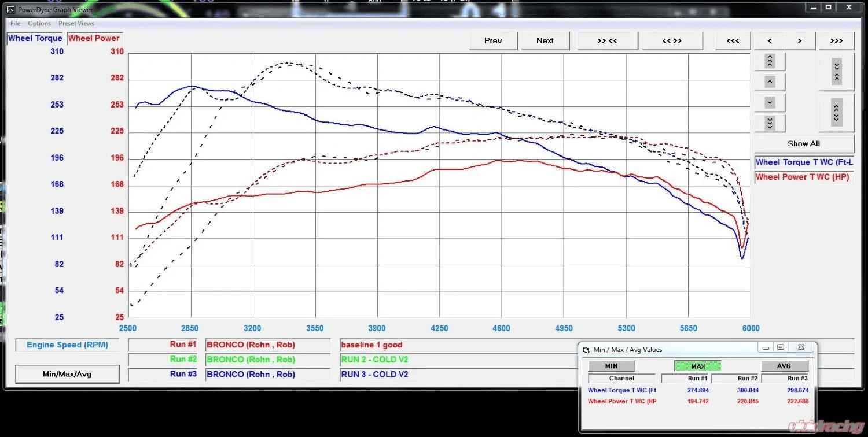Click the triple right arrow pan button
Screen dimensions: 868x437
point(836,40)
